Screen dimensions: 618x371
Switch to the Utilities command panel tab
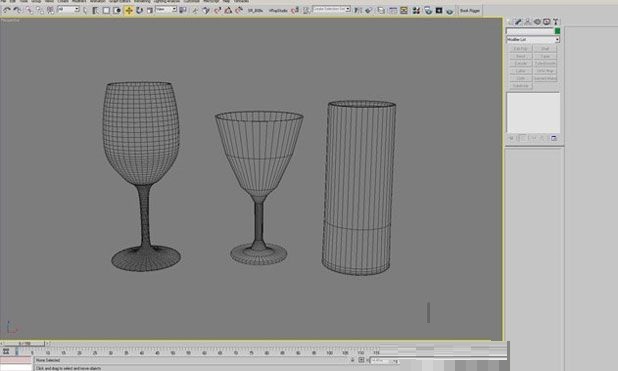[556, 22]
